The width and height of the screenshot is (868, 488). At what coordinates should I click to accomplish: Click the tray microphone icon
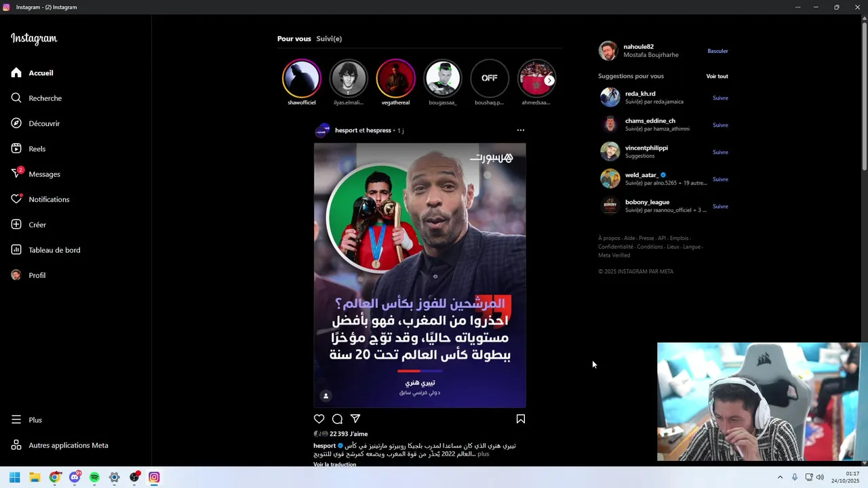794,477
